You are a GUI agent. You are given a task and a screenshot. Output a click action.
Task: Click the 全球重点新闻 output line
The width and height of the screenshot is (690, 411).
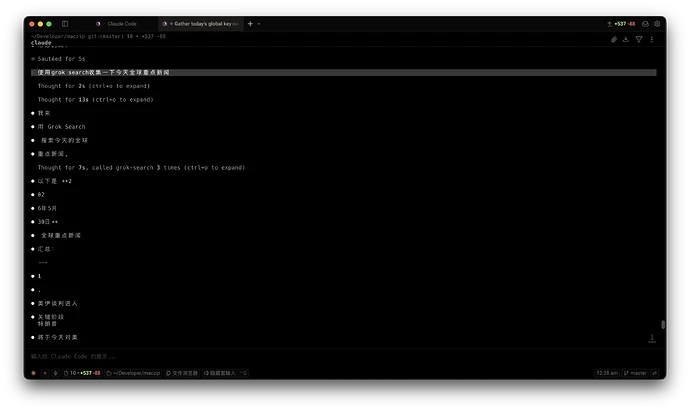(x=61, y=235)
